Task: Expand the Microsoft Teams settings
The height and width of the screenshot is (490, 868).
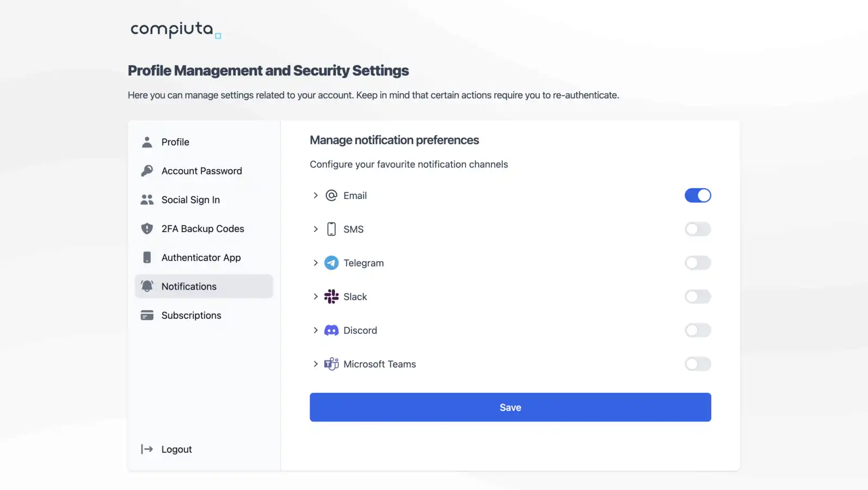Action: point(316,364)
